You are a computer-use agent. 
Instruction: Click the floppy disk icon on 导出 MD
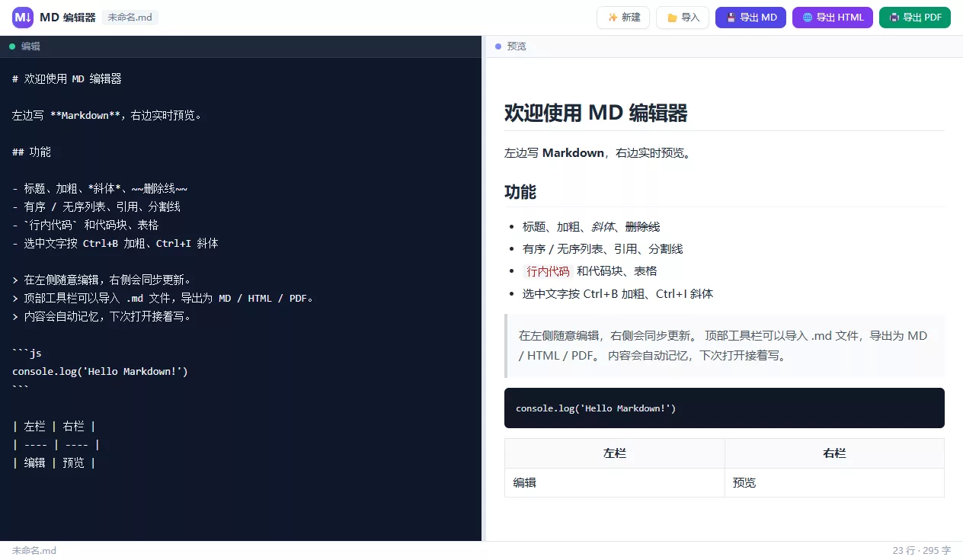tap(731, 18)
